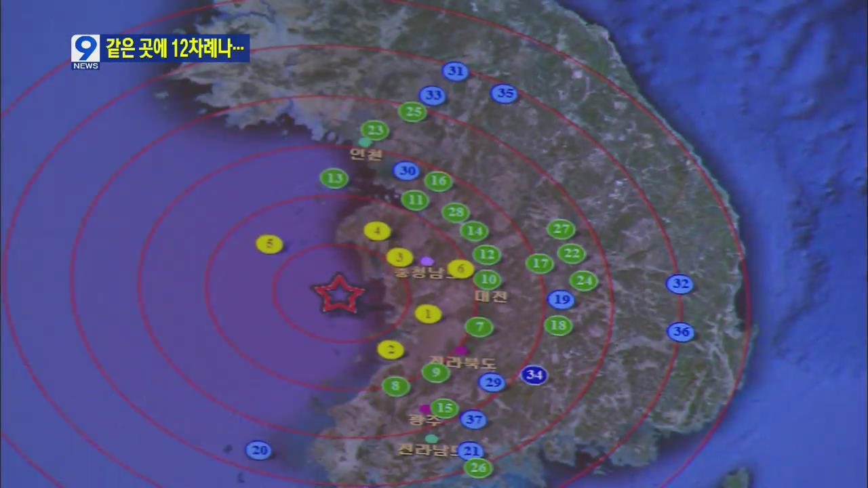Click green marker number 7

pos(479,327)
